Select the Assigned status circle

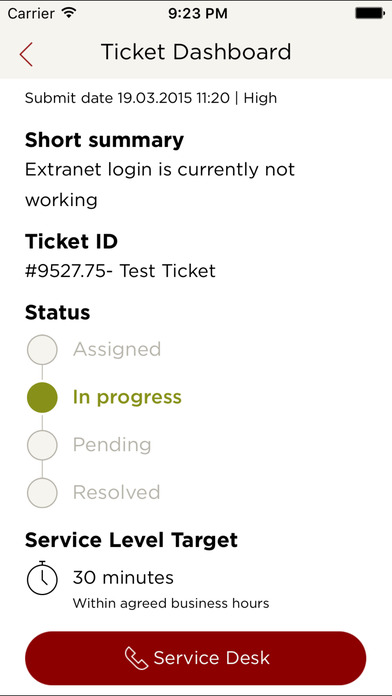click(x=42, y=350)
